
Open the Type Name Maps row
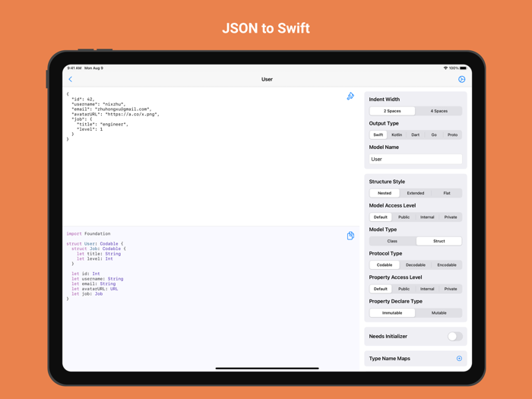416,358
